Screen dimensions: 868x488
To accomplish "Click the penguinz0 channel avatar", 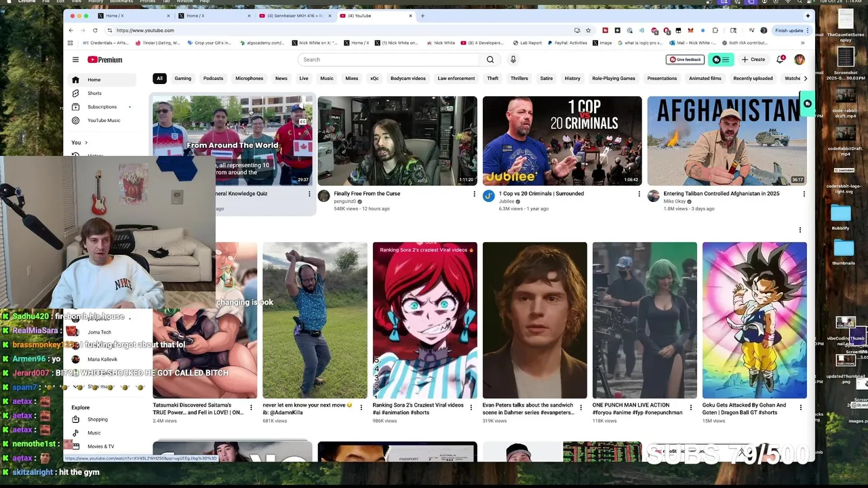I will [323, 196].
